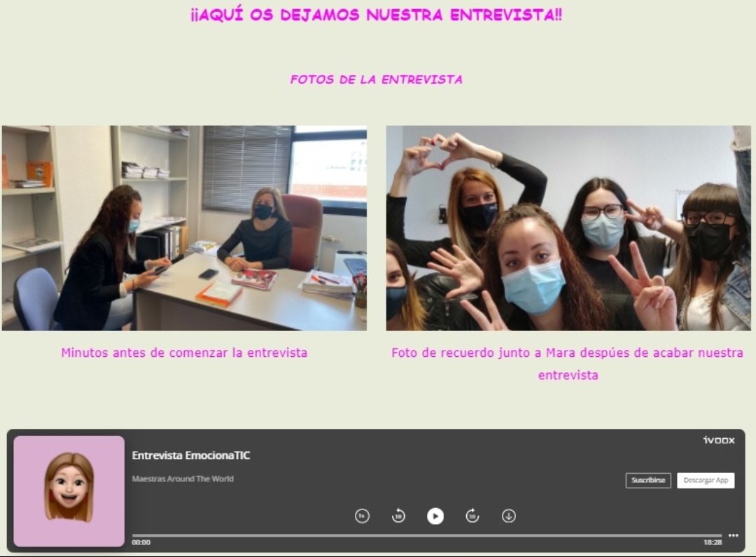Download the episode with the arrow icon
Screen dimensions: 756x557
pos(509,516)
